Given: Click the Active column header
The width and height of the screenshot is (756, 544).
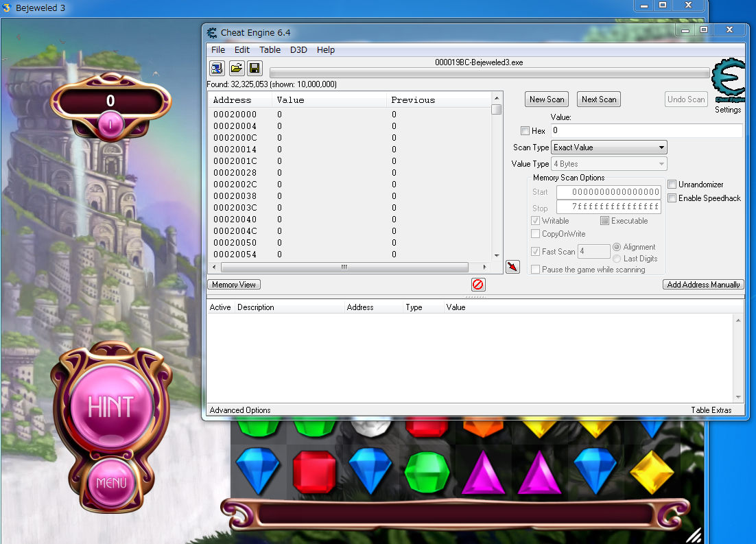Looking at the screenshot, I should (220, 307).
